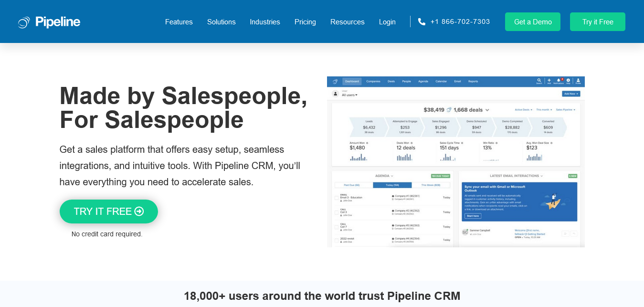Select the Reports tab in the dashboard
The image size is (644, 307).
click(473, 82)
